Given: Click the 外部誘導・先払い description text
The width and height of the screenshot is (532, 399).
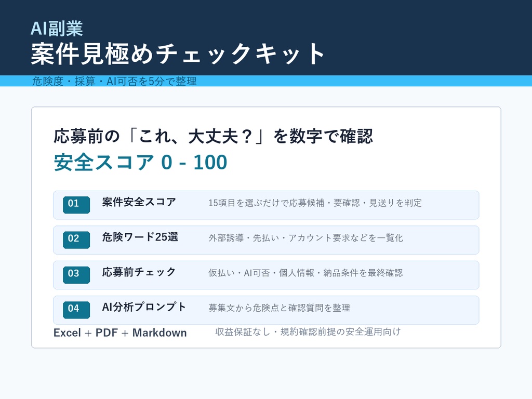Looking at the screenshot, I should click(305, 238).
